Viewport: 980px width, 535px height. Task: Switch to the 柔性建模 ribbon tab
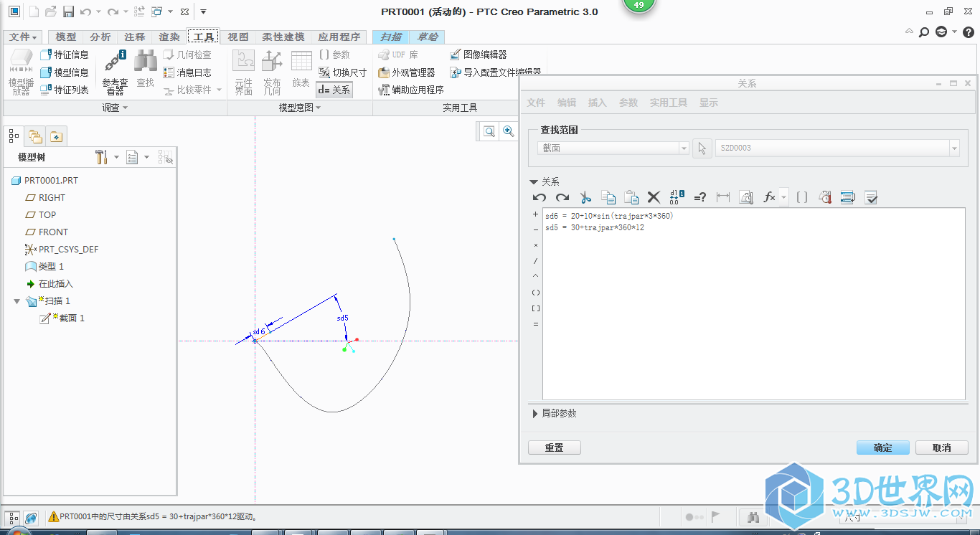pyautogui.click(x=283, y=37)
